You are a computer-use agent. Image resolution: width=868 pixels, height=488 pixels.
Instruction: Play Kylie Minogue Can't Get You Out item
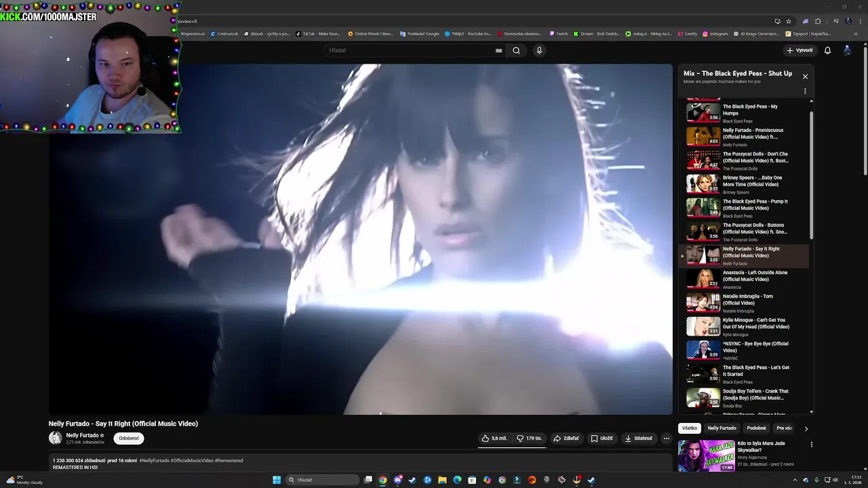point(744,326)
